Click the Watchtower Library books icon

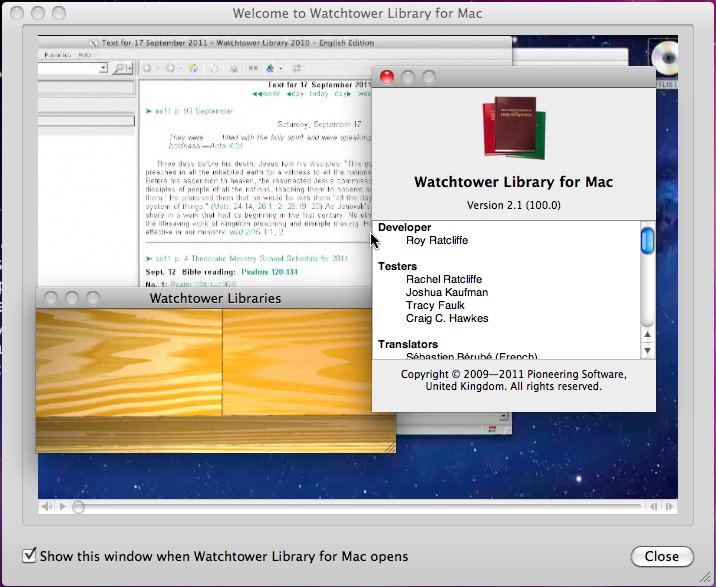(x=514, y=127)
